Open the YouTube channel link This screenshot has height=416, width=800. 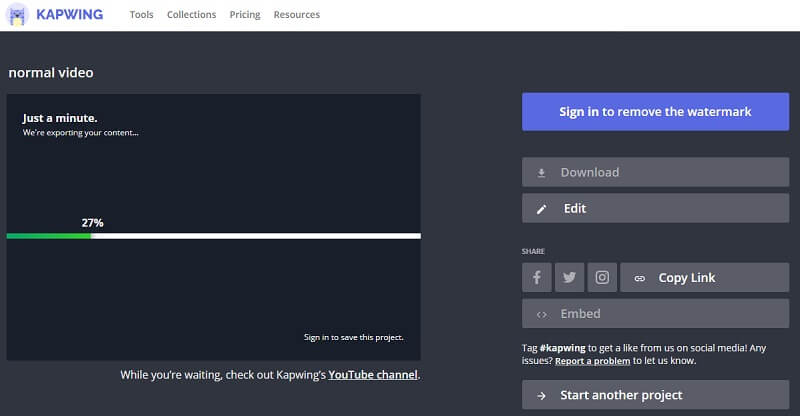372,375
